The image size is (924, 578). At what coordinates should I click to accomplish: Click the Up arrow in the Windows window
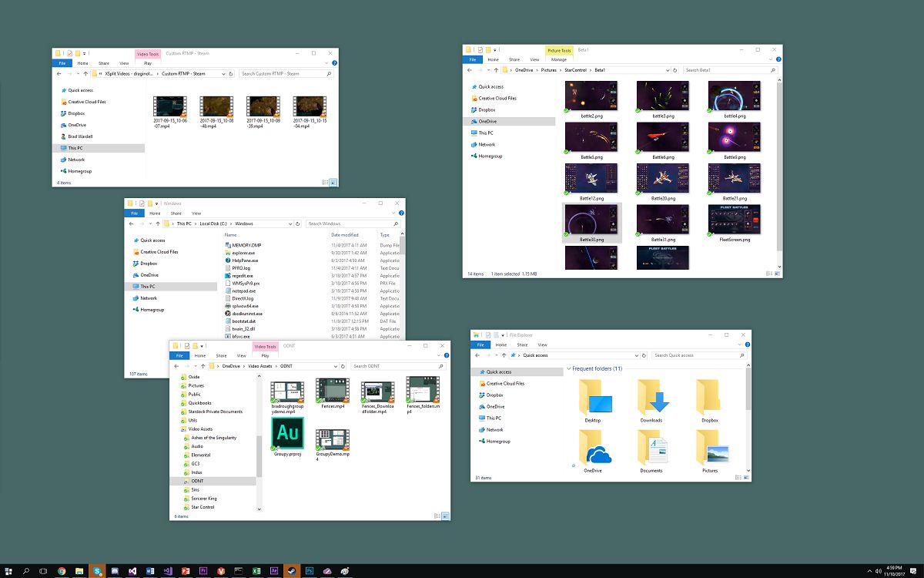pos(158,223)
